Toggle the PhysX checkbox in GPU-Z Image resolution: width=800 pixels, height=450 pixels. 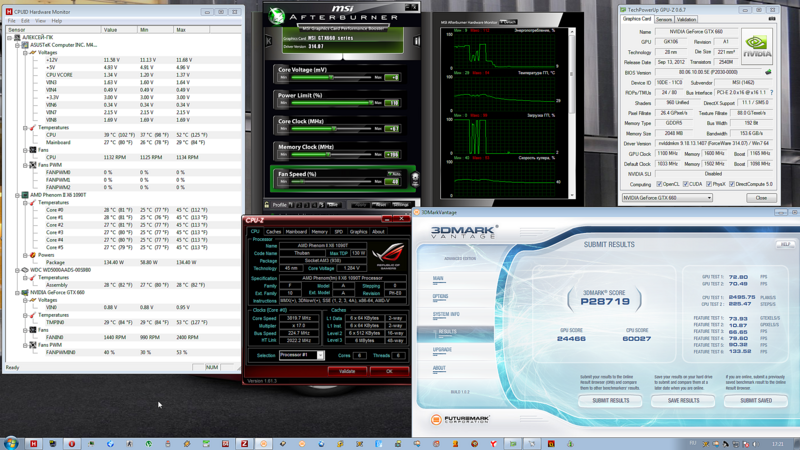click(709, 184)
